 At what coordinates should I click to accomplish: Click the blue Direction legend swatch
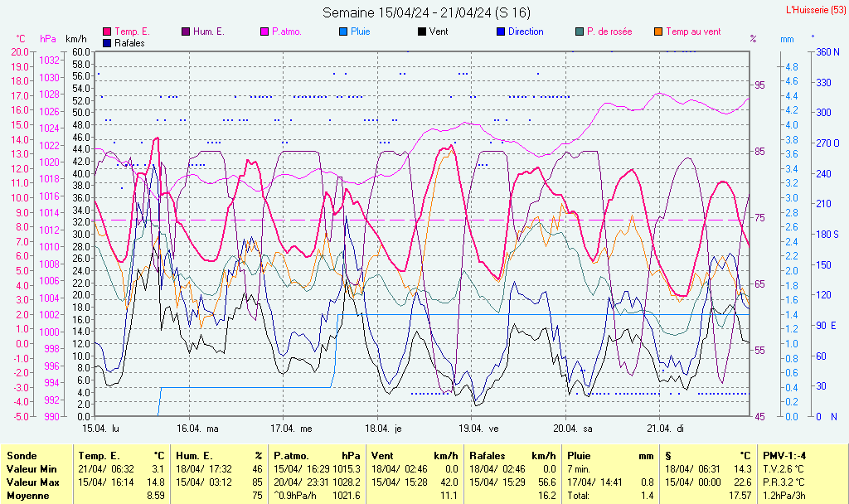coord(501,32)
